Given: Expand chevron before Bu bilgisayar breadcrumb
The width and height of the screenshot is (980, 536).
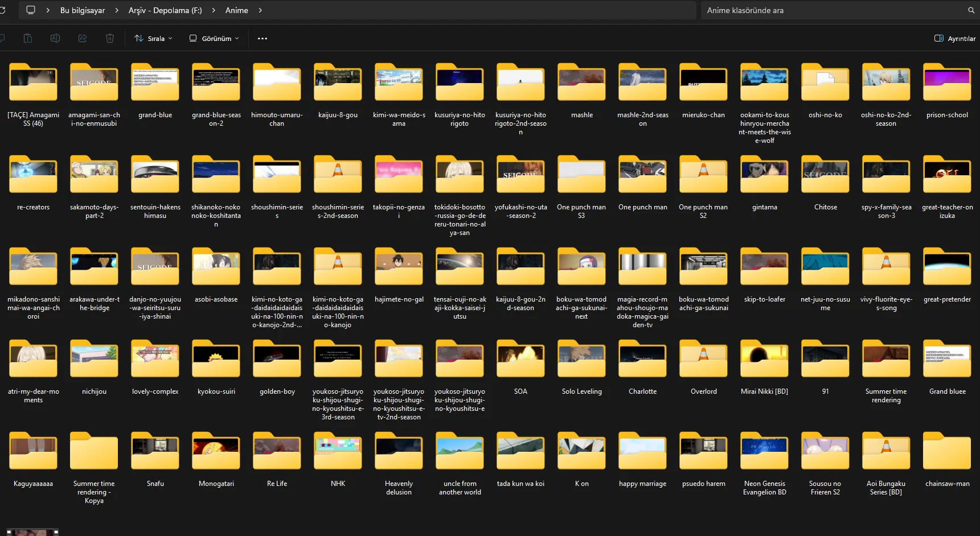Looking at the screenshot, I should pos(48,10).
